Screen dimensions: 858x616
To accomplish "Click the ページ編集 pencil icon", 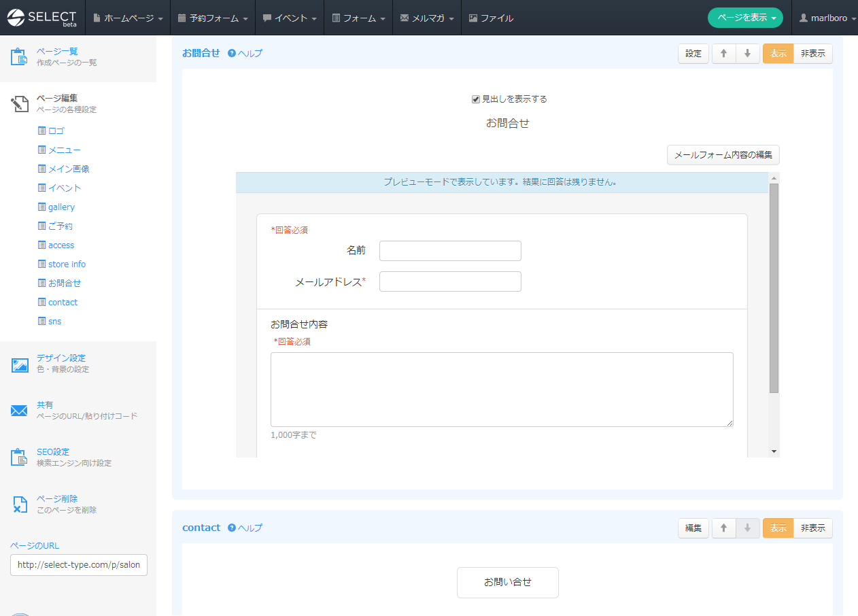I will point(19,103).
